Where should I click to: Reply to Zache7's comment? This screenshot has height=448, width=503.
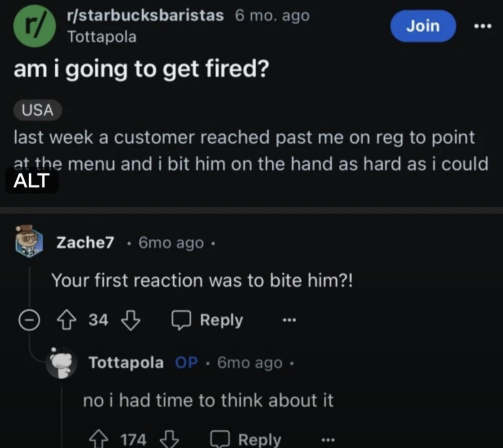207,320
